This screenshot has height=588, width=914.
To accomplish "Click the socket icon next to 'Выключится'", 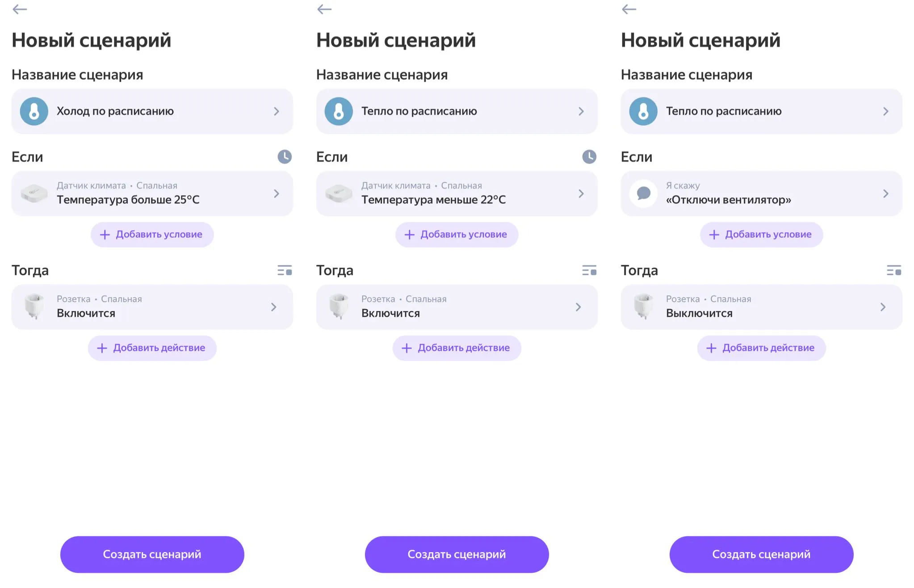I will pyautogui.click(x=643, y=307).
